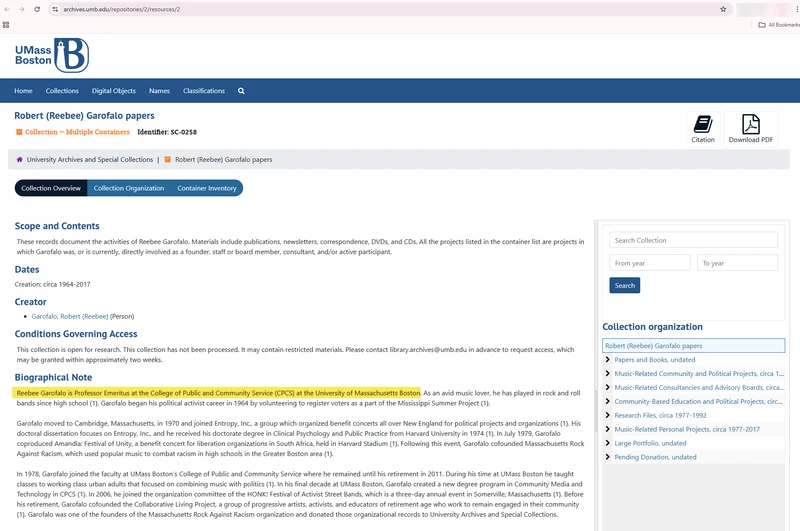Open the Digital Objects menu item
Screen dimensions: 800x531
point(114,91)
